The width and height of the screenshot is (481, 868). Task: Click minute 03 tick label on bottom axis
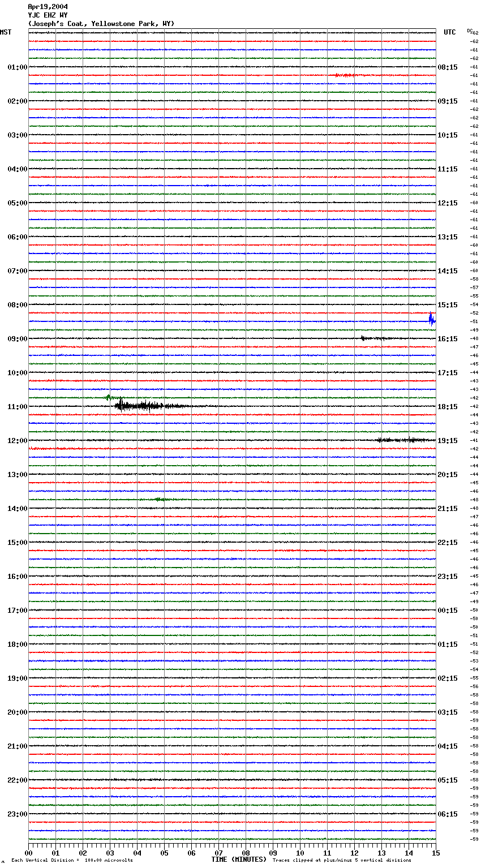[110, 853]
